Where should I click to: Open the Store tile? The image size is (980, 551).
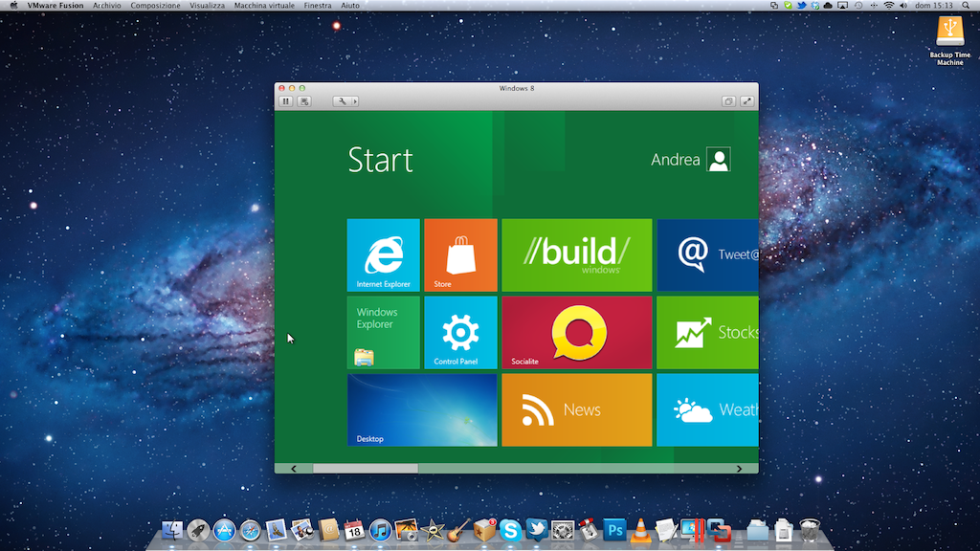click(460, 254)
